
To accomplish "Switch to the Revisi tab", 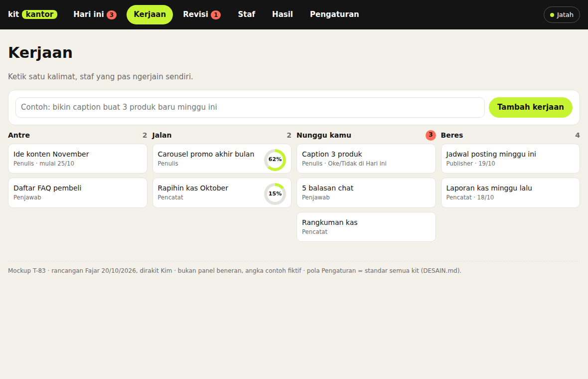I will [x=202, y=14].
